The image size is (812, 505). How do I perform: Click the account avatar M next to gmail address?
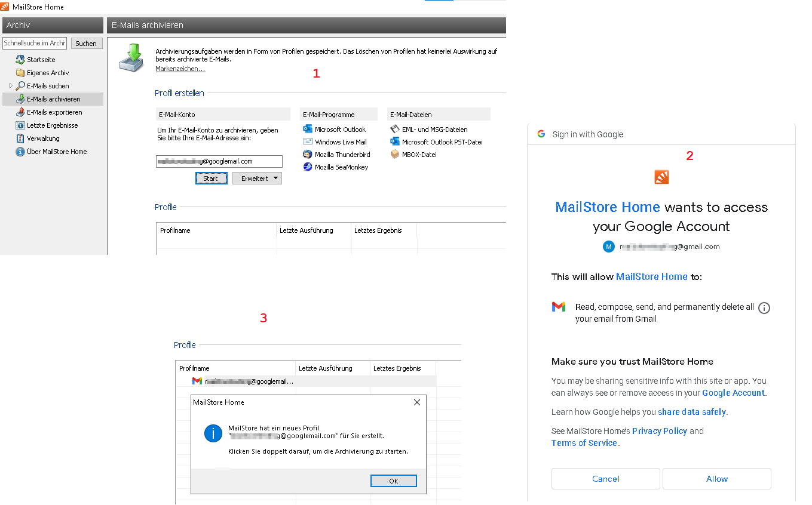609,247
